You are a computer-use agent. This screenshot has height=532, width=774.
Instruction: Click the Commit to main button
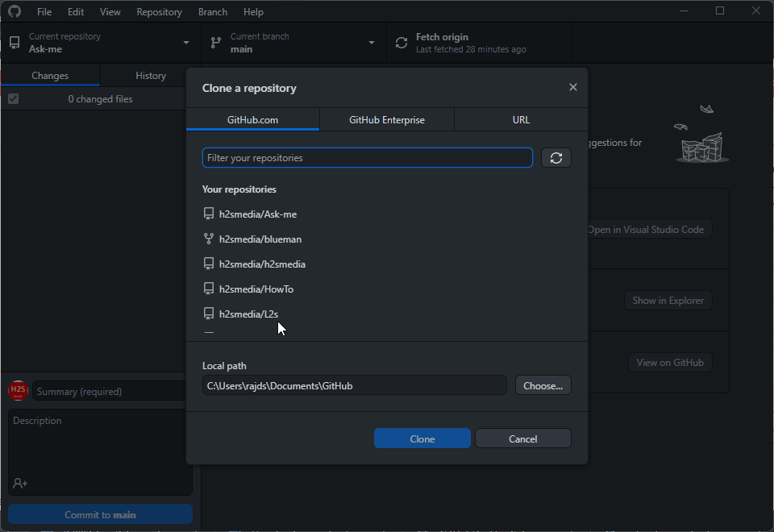click(99, 513)
